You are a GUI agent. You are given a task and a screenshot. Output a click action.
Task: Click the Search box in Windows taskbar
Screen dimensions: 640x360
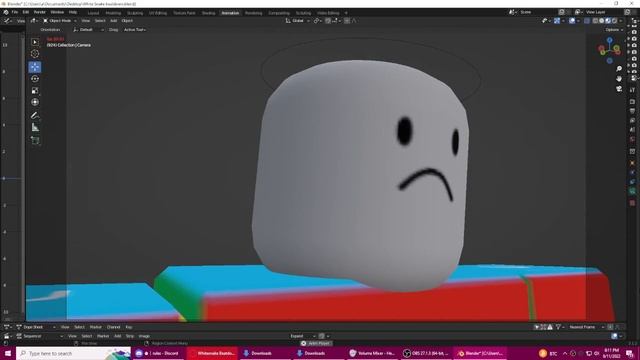coord(73,353)
